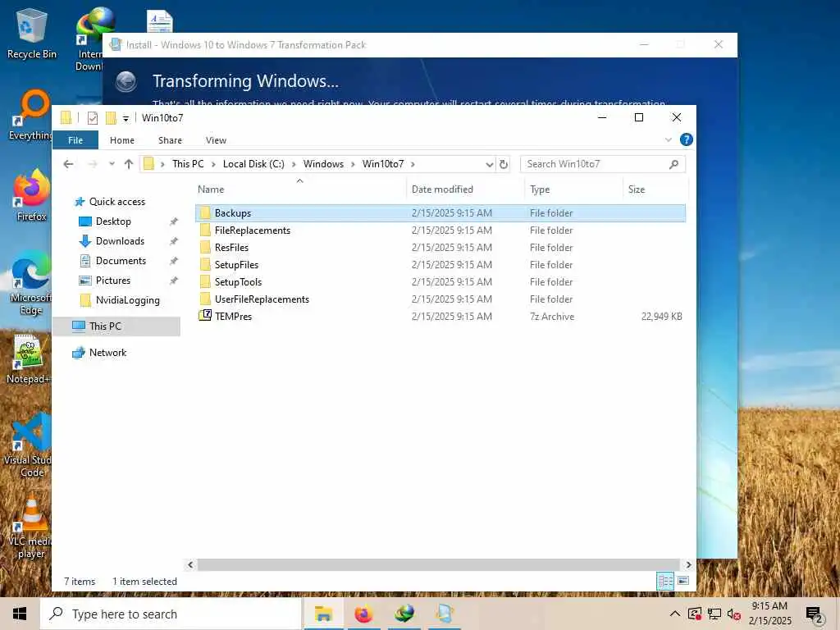Click the network tray icon
This screenshot has width=840, height=630.
click(x=714, y=614)
